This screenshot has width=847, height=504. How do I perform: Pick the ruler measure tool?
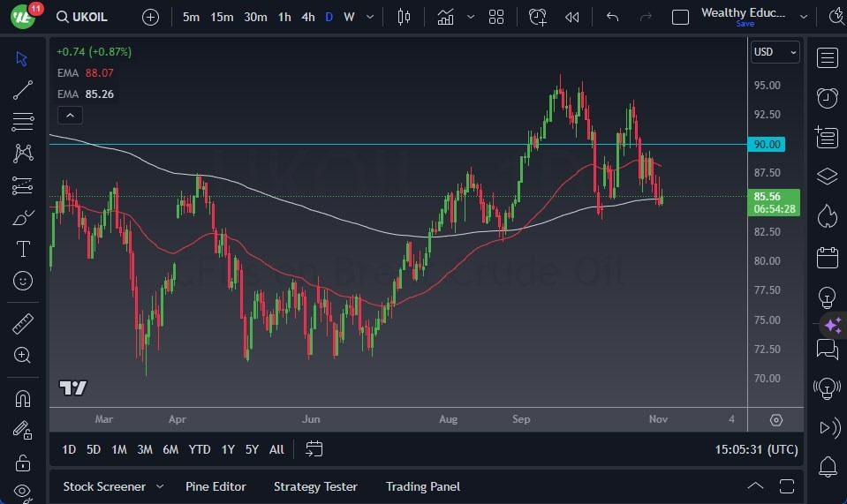pos(23,324)
